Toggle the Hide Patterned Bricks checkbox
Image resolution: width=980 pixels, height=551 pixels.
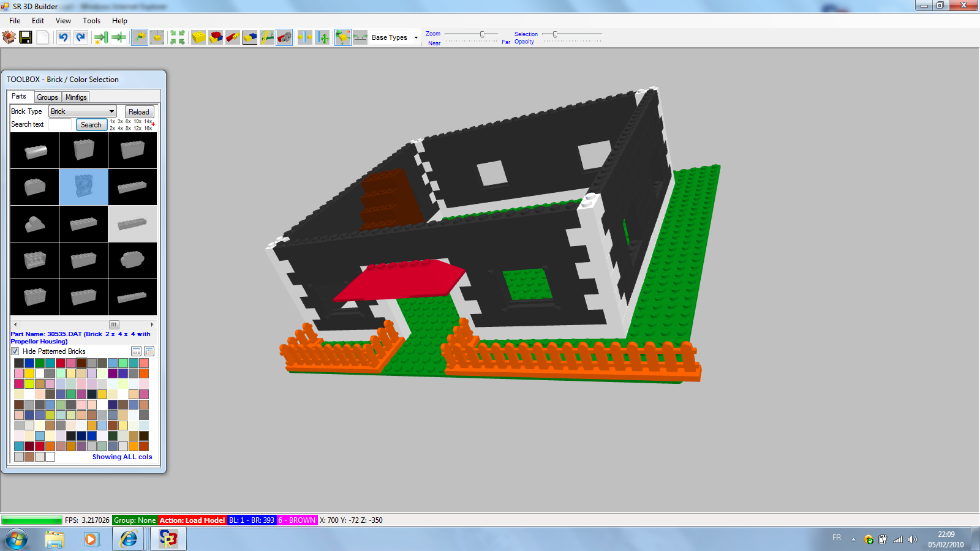[x=15, y=351]
